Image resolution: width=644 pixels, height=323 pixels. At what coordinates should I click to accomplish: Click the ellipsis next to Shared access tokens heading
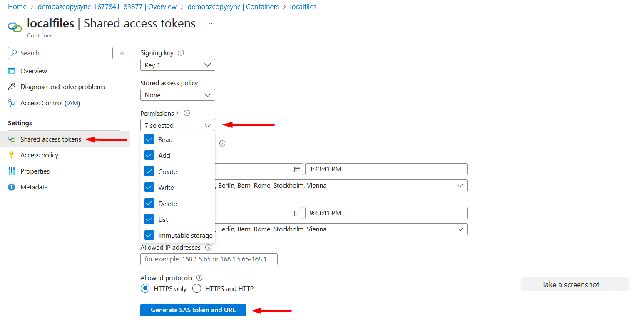(x=211, y=23)
